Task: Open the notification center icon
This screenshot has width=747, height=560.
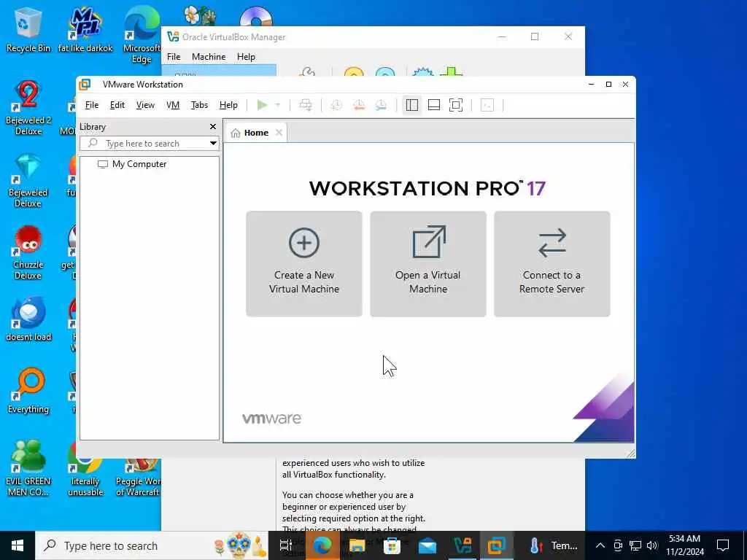Action: click(x=723, y=545)
